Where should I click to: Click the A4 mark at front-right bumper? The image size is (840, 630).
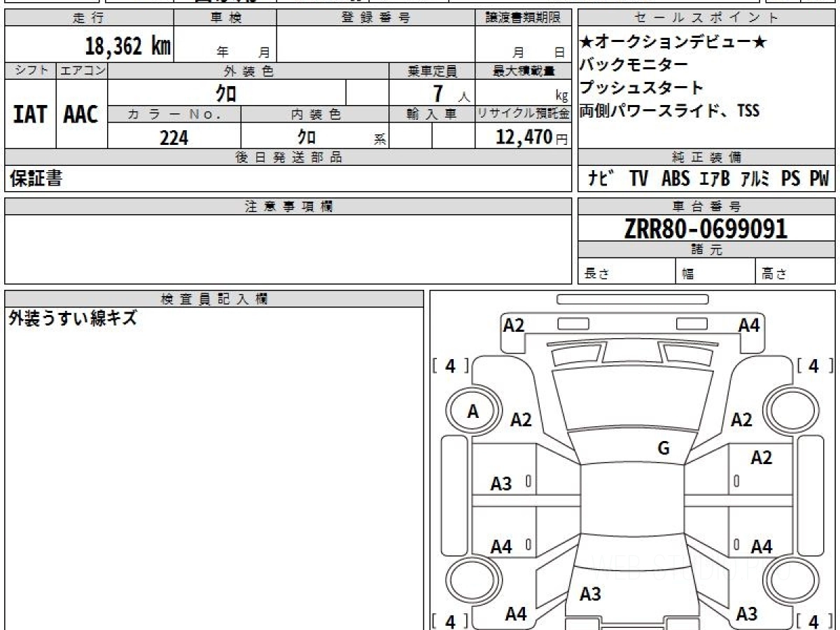749,325
